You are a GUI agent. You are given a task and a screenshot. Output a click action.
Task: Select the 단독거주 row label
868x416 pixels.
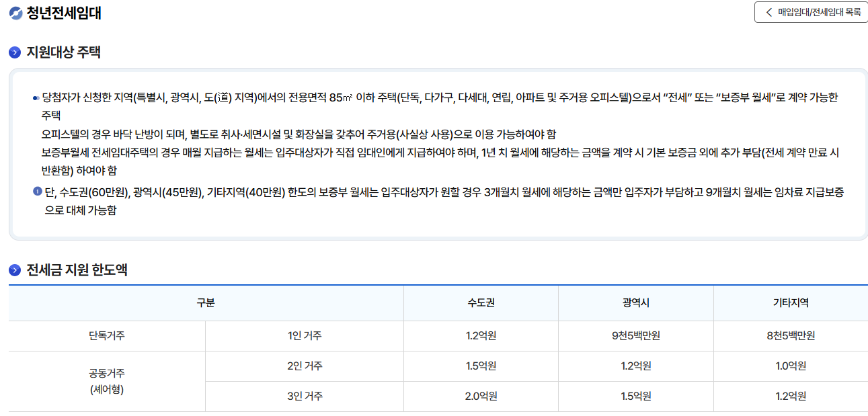(107, 336)
